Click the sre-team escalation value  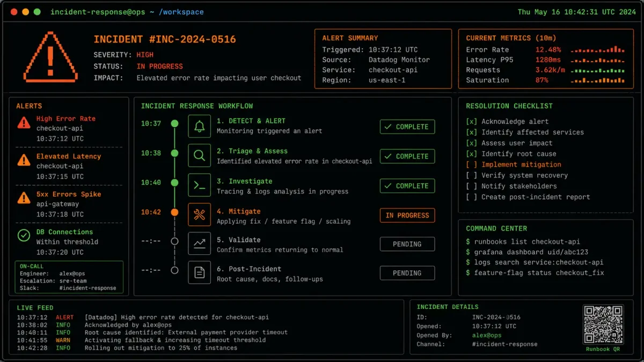pos(73,281)
